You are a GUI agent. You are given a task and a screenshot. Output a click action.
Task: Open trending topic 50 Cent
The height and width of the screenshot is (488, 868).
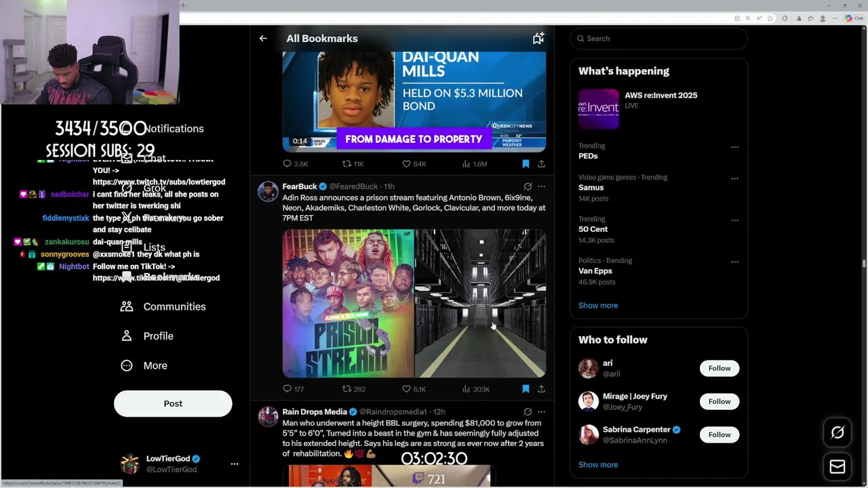tap(593, 229)
